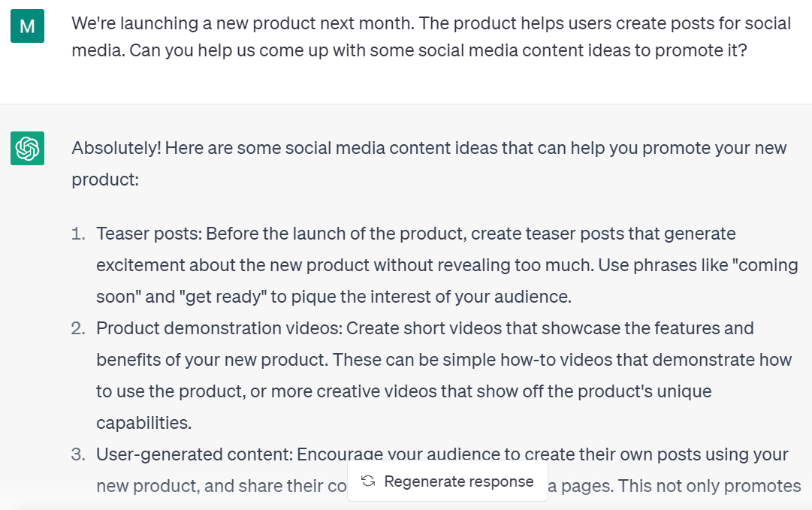Click list number 1 marker
This screenshot has height=510, width=812.
(x=78, y=234)
